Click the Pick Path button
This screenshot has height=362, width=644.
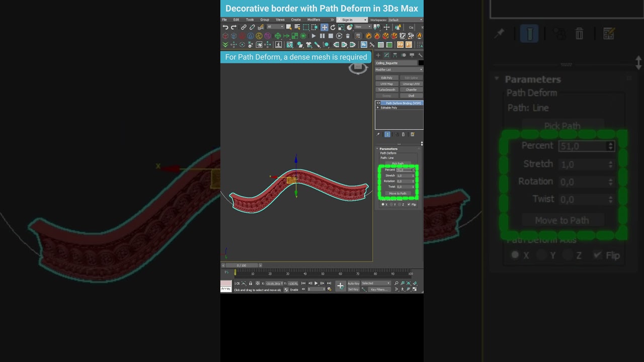pyautogui.click(x=397, y=163)
